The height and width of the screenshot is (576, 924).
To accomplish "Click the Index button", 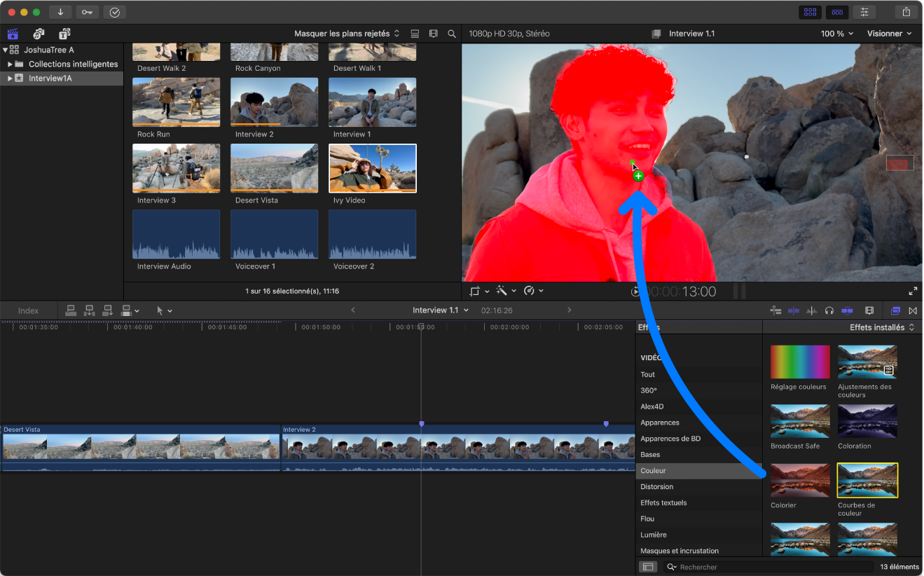I will 29,310.
